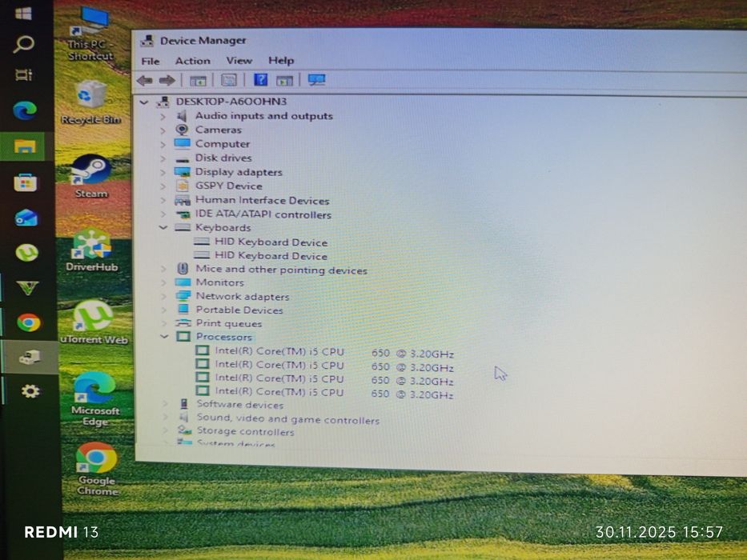
Task: Expand the Cameras category
Action: click(163, 130)
